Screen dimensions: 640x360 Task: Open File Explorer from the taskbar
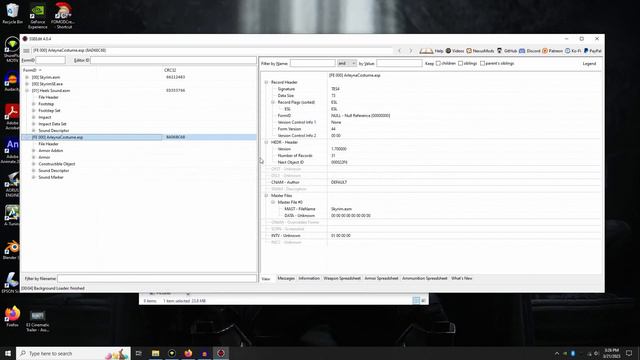tap(156, 353)
